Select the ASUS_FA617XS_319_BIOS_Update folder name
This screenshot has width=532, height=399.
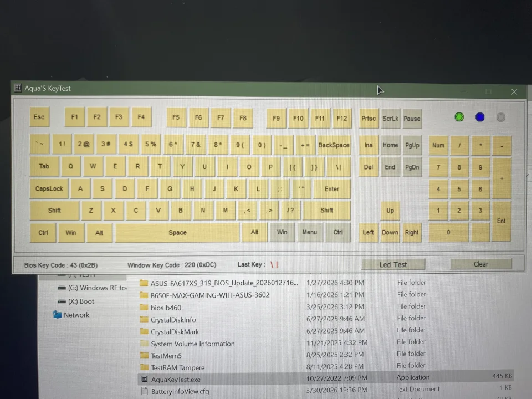(x=224, y=283)
